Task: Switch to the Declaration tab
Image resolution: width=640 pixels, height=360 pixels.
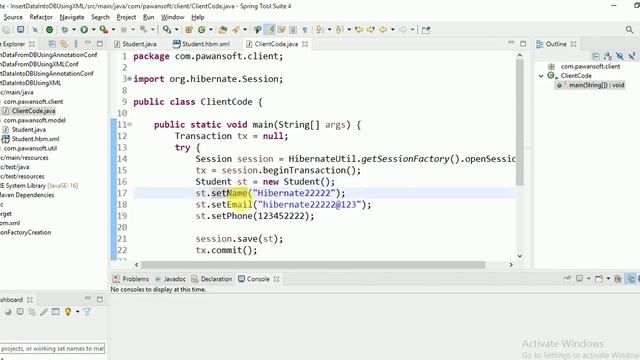Action: click(212, 279)
